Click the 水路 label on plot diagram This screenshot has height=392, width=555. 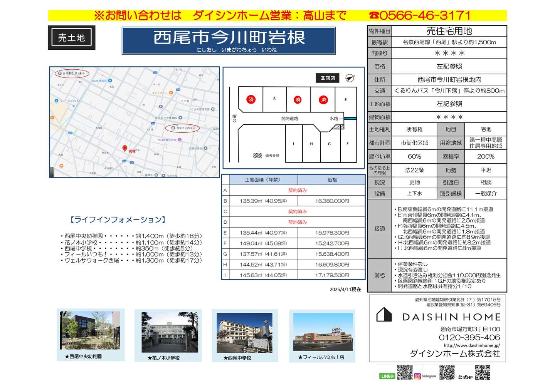pyautogui.click(x=333, y=119)
